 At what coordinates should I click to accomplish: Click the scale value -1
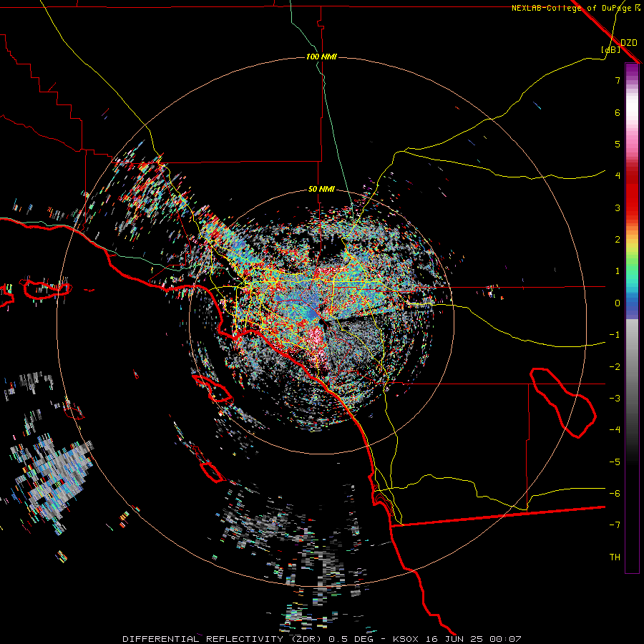615,335
